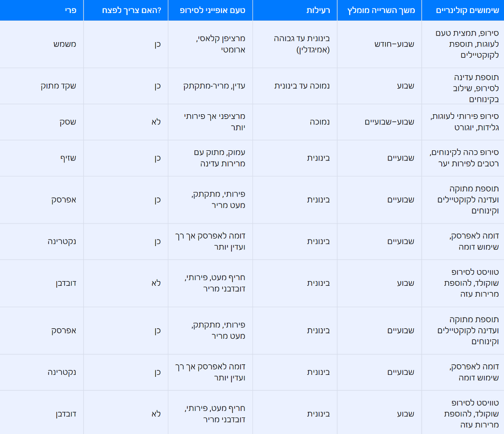
Task: Click the 'פרי' column header
Action: pyautogui.click(x=42, y=11)
